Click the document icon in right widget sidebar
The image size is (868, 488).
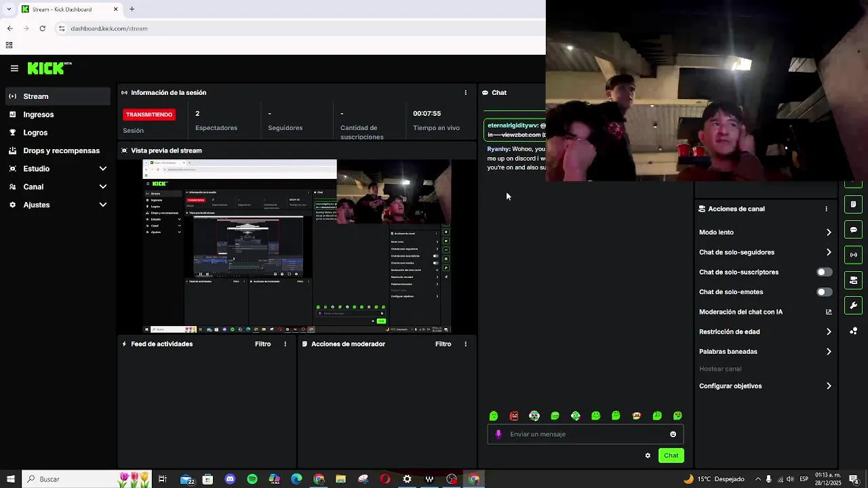[853, 205]
